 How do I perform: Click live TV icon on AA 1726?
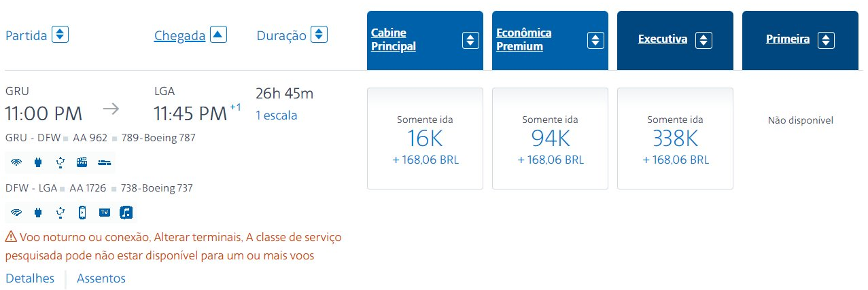[x=104, y=213]
